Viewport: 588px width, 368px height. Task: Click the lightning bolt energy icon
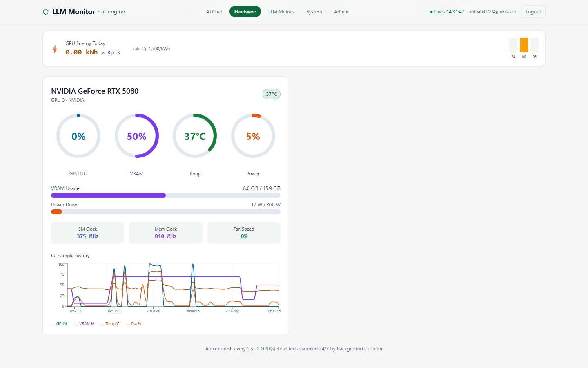point(55,49)
